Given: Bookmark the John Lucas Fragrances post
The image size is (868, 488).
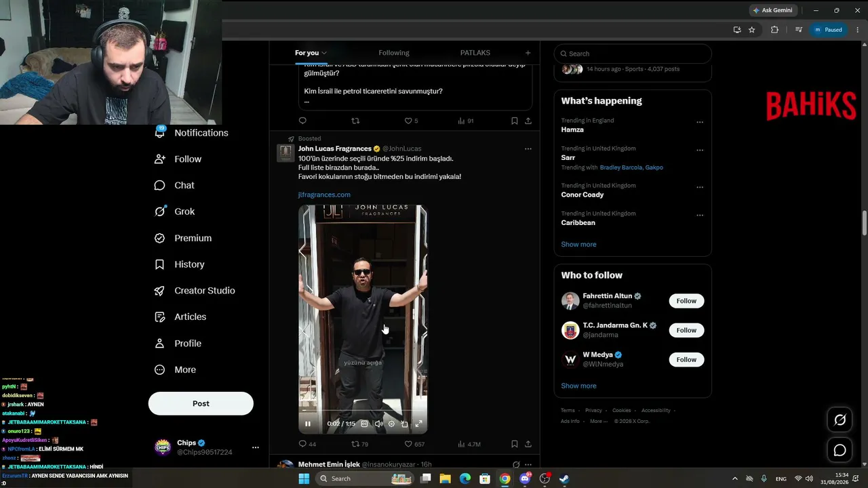Looking at the screenshot, I should 515,444.
